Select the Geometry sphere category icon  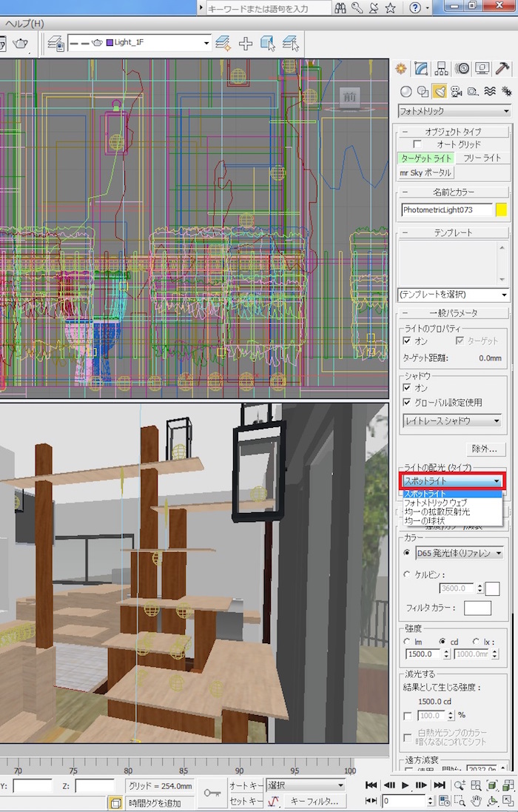pos(406,92)
